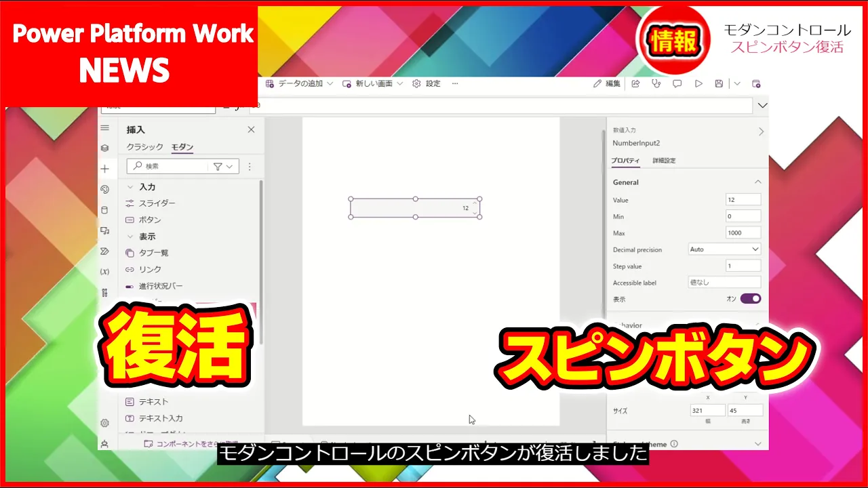Click the width size field
The image size is (868, 488).
pos(707,411)
